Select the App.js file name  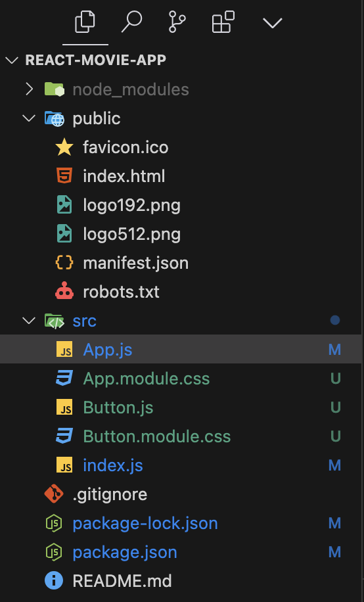[x=108, y=350]
